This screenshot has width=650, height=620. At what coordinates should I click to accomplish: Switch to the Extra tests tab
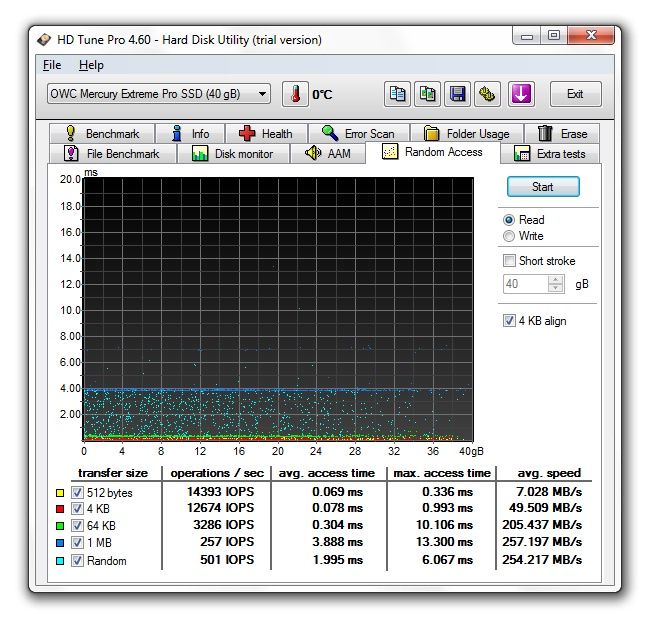pyautogui.click(x=550, y=154)
